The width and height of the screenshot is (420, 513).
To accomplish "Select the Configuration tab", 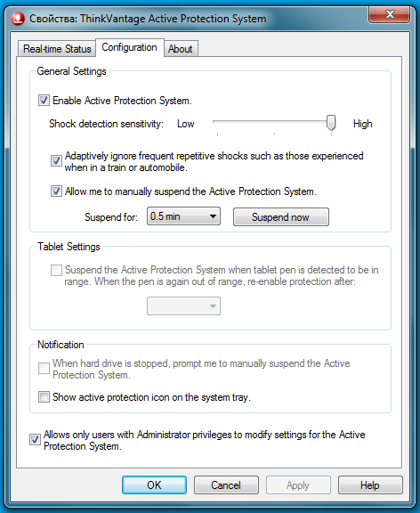I will pos(129,47).
